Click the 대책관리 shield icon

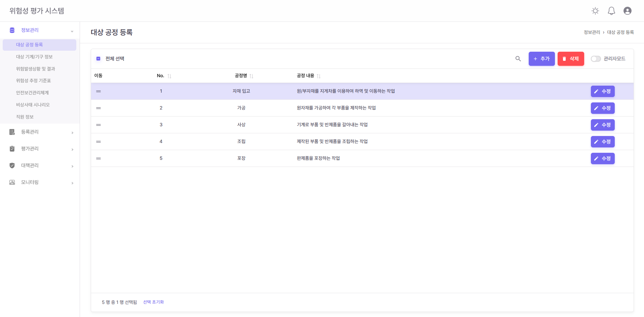point(12,166)
